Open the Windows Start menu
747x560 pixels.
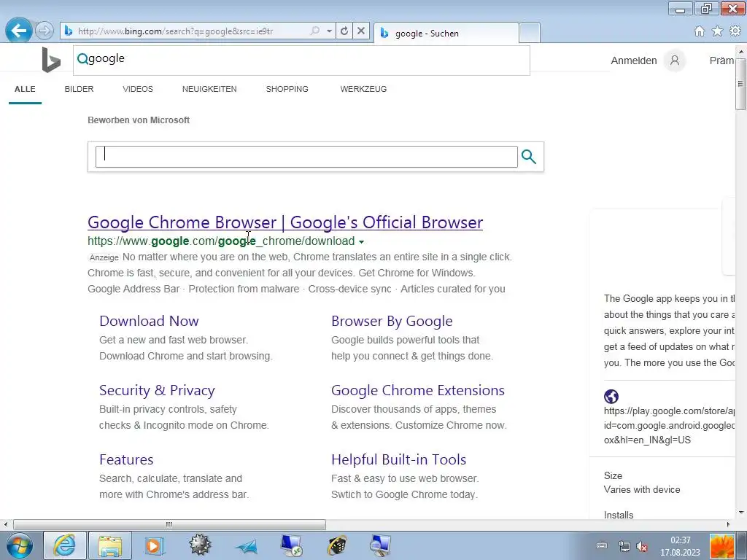tap(19, 545)
